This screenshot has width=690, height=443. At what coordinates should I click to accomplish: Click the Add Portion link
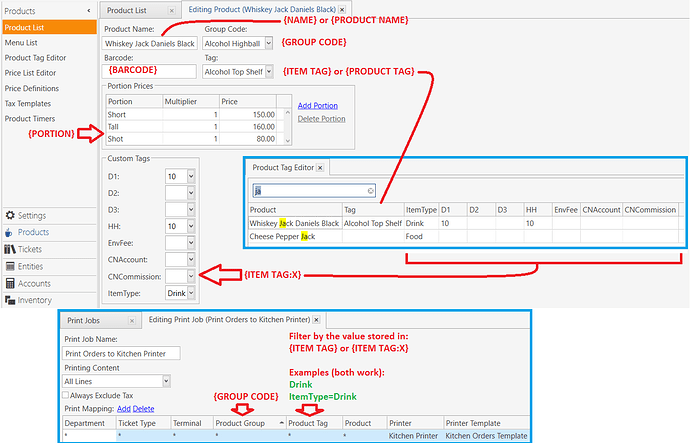point(318,106)
